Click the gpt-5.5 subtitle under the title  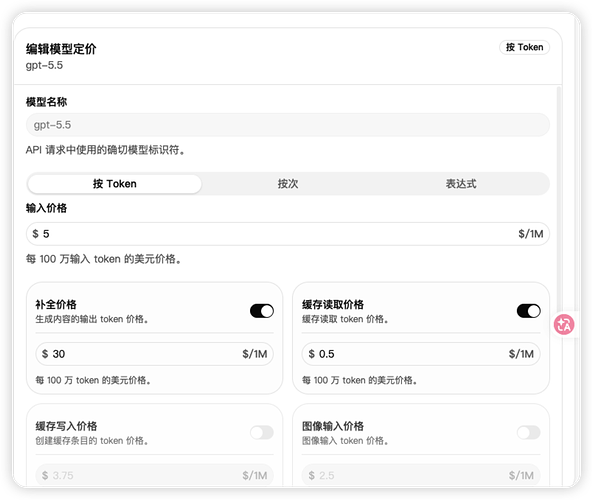44,65
